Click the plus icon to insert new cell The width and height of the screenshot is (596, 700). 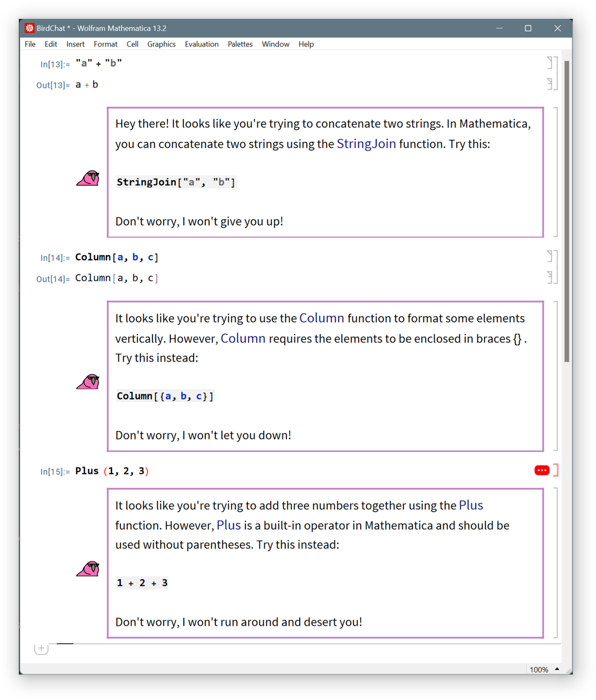coord(41,648)
